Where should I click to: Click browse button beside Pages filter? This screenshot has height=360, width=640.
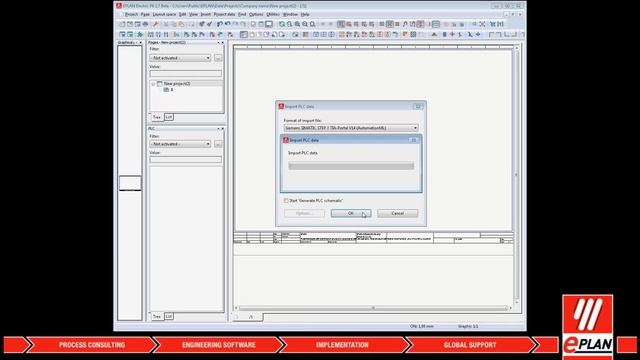218,58
